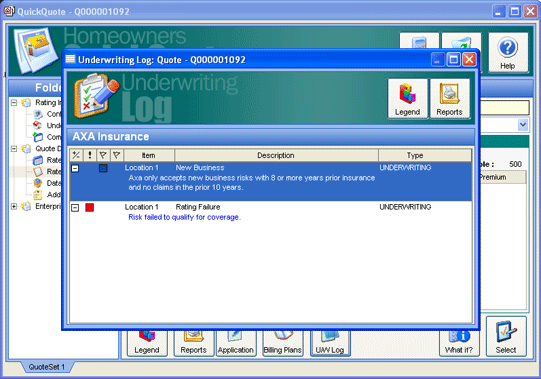The width and height of the screenshot is (541, 379).
Task: Collapse the New Business log entry
Action: point(75,168)
